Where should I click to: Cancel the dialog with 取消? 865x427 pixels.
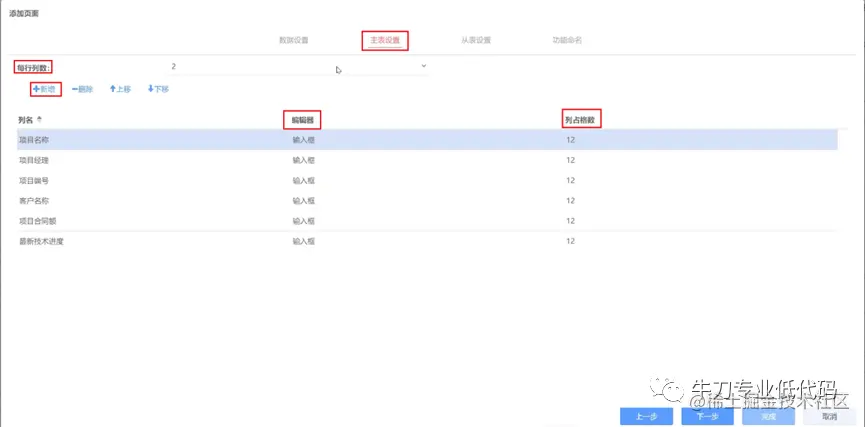(x=830, y=417)
